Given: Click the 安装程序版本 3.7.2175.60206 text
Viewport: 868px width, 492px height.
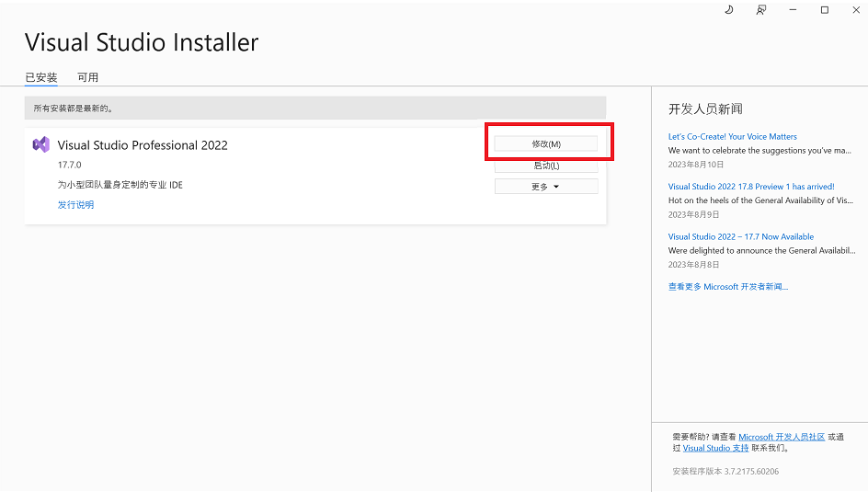Looking at the screenshot, I should 725,472.
